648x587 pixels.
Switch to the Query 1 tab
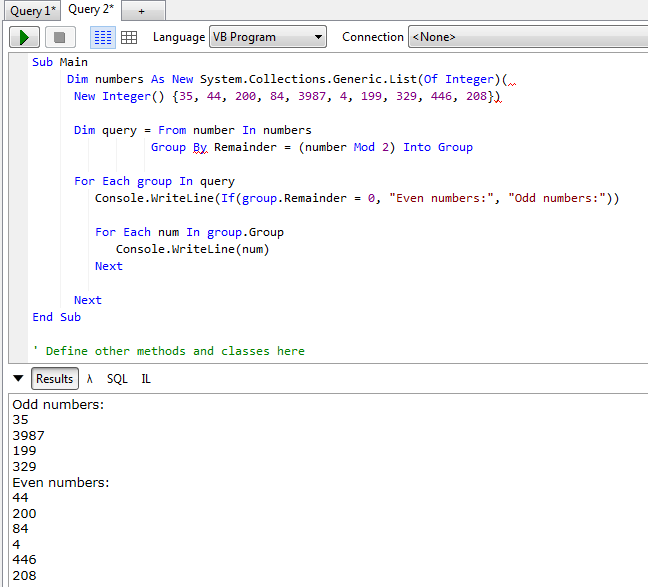coord(32,10)
